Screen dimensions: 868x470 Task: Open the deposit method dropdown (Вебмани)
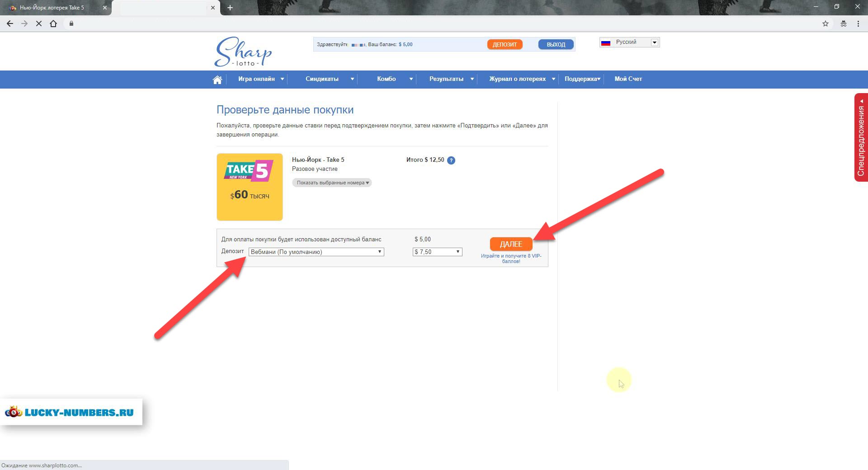[316, 252]
